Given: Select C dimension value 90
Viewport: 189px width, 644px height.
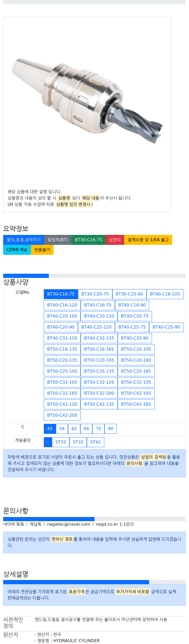Looking at the screenshot, I should [111, 429].
